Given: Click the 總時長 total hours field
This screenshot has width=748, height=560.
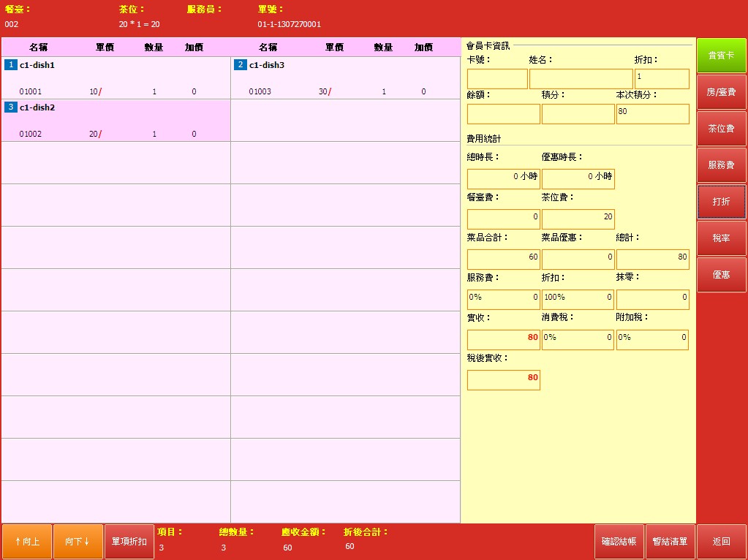Looking at the screenshot, I should [503, 179].
